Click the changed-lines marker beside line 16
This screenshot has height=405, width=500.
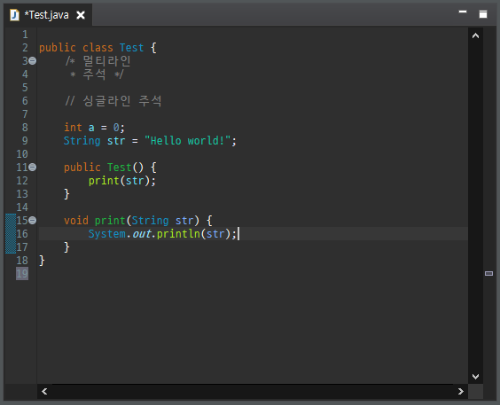point(10,234)
